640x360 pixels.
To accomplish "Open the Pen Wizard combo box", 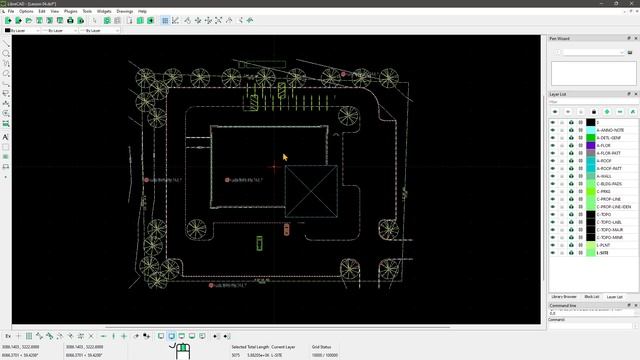I will point(594,52).
